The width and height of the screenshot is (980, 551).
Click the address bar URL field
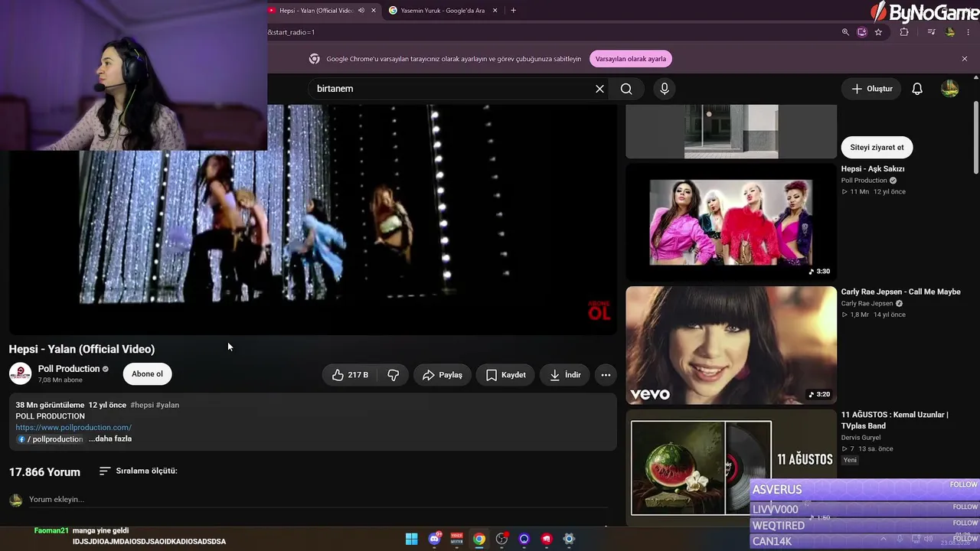pyautogui.click(x=551, y=32)
